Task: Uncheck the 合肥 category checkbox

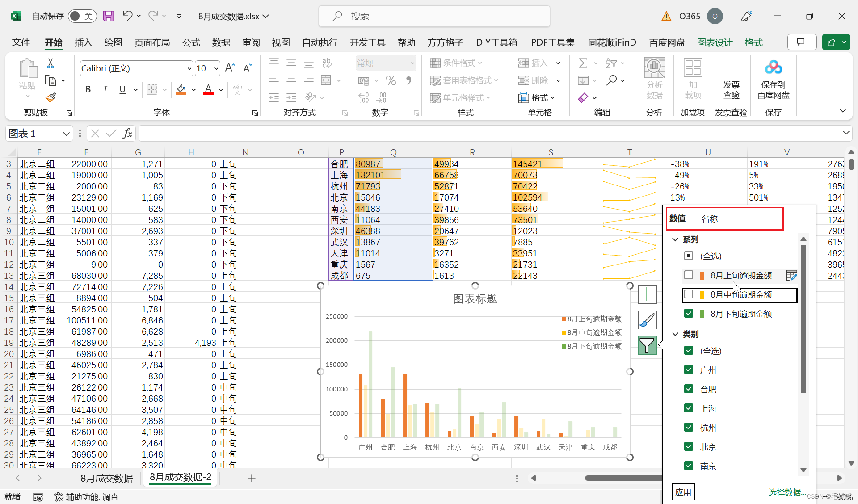Action: click(x=689, y=389)
